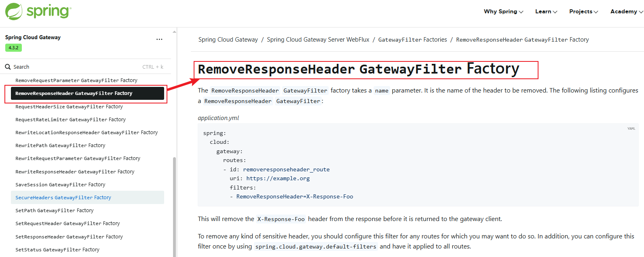Click the search magnifier icon
The height and width of the screenshot is (257, 644).
click(x=8, y=67)
